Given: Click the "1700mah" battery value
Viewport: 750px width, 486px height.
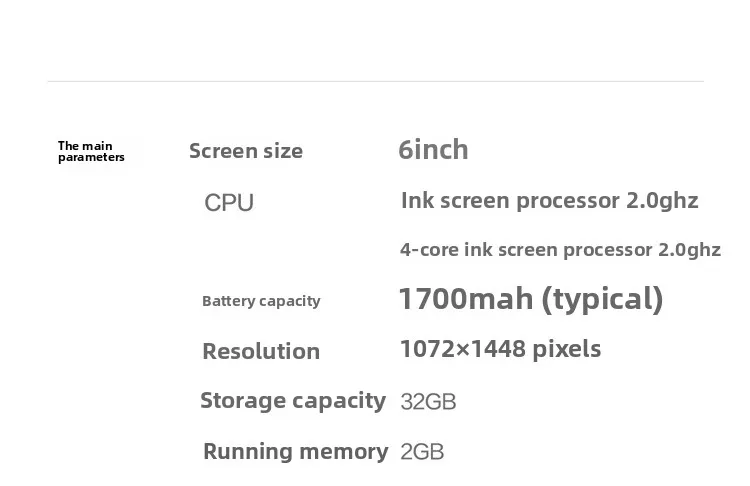Looking at the screenshot, I should [465, 299].
